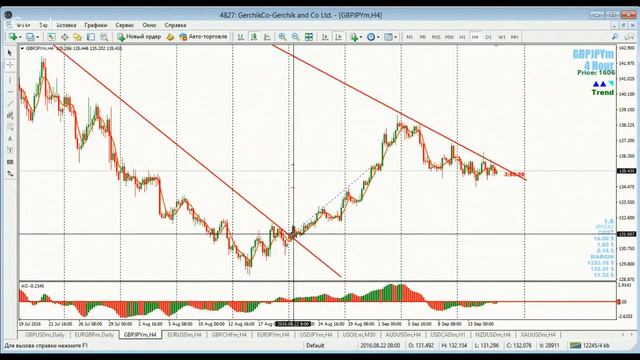Toggle Авто-торговля auto trading

coord(203,37)
